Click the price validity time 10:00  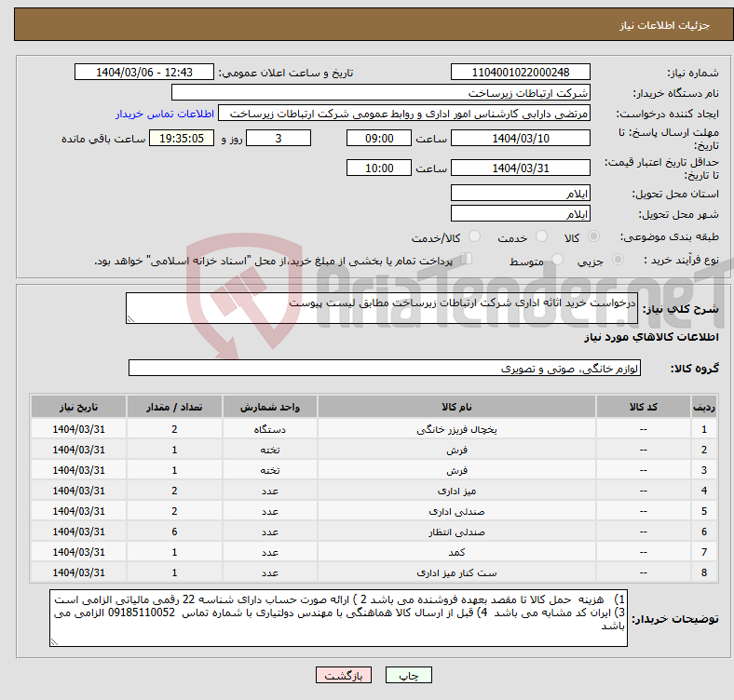(x=379, y=168)
